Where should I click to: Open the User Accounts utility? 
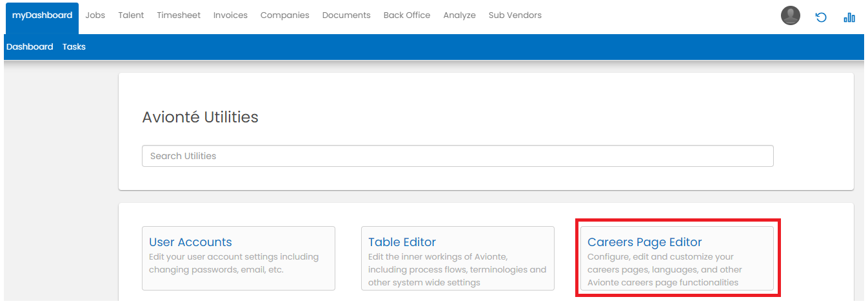pyautogui.click(x=239, y=258)
